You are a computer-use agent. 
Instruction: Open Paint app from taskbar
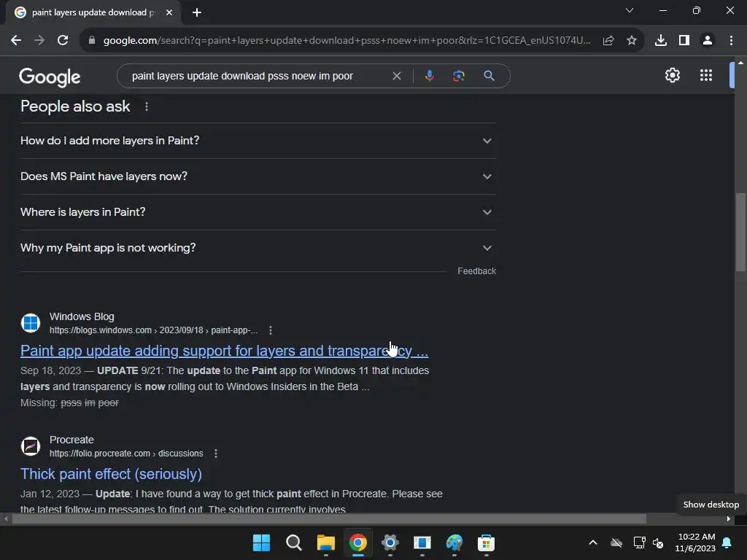pyautogui.click(x=454, y=542)
